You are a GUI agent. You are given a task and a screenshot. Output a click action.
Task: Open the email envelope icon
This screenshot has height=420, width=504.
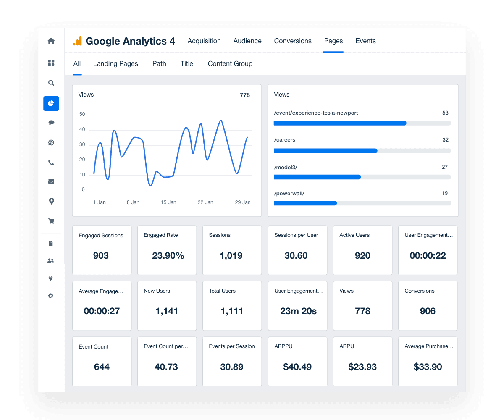coord(51,181)
